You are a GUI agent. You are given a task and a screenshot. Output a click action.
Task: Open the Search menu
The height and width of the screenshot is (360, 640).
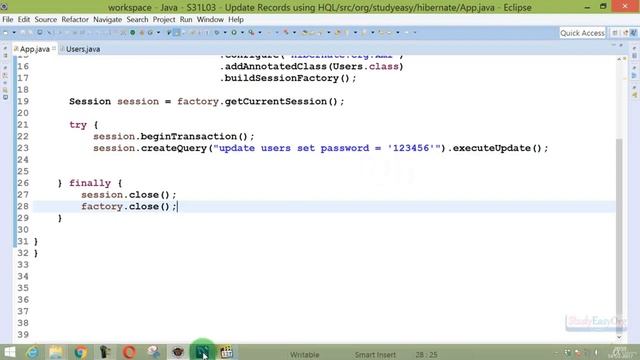point(137,20)
